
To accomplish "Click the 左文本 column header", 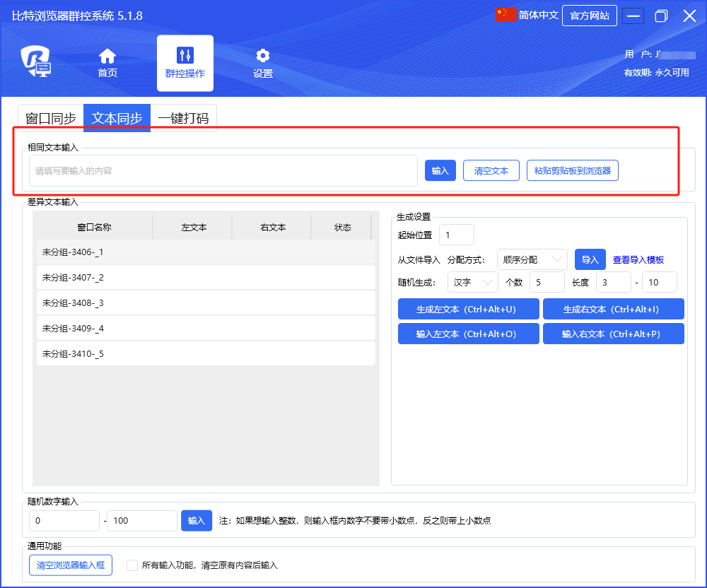I will (x=194, y=228).
